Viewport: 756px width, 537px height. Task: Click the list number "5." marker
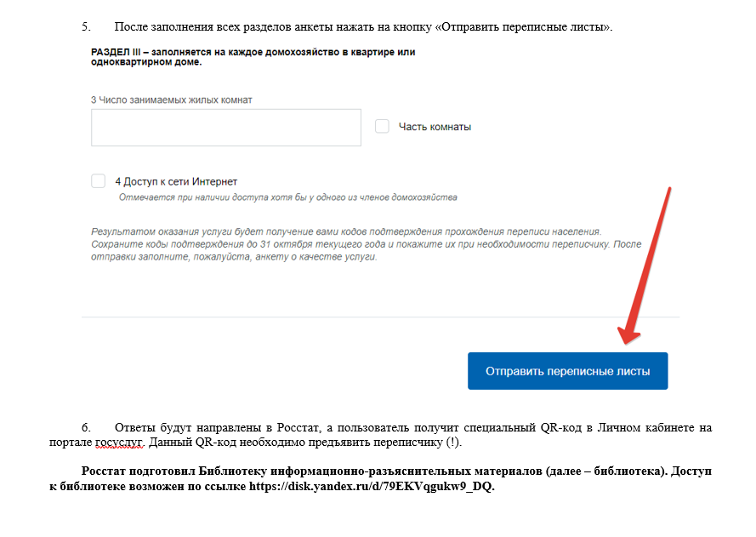86,26
